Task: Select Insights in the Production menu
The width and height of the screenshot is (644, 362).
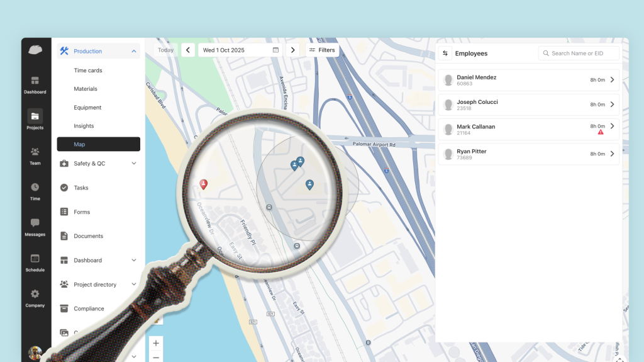Action: click(84, 126)
